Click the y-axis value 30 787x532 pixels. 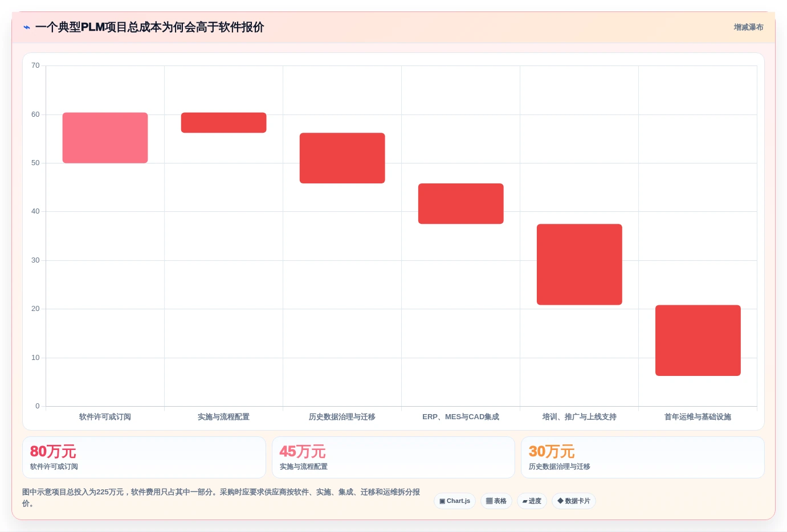(35, 260)
